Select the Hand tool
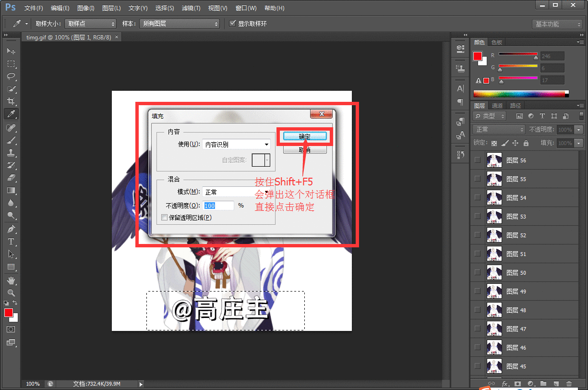588x390 pixels. [11, 280]
